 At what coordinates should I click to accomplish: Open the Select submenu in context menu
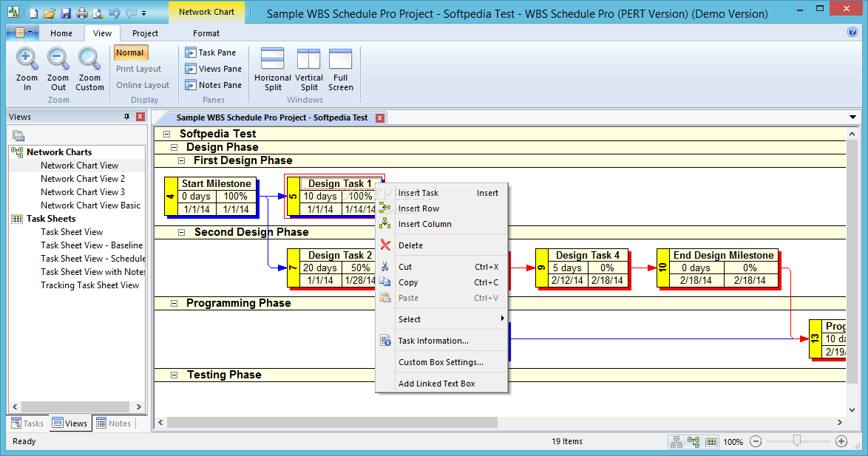coord(441,319)
